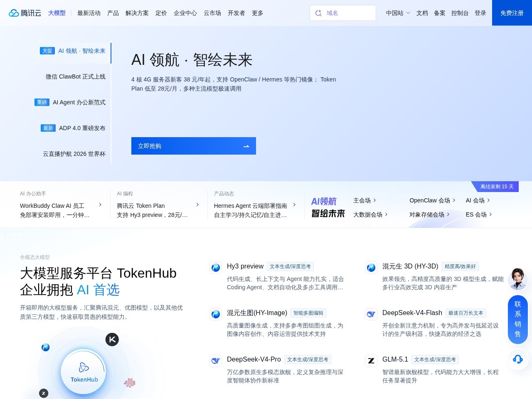Click the red sound wave icon
The width and height of the screenshot is (532, 399).
(x=130, y=383)
